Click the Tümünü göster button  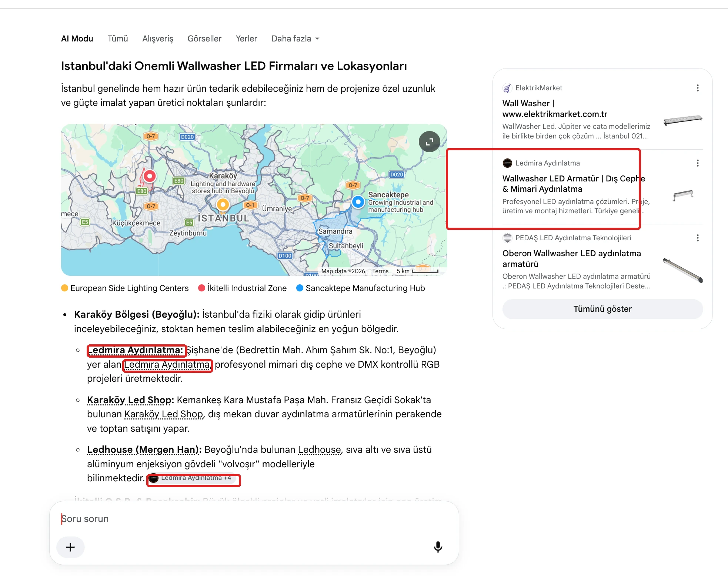click(x=602, y=309)
